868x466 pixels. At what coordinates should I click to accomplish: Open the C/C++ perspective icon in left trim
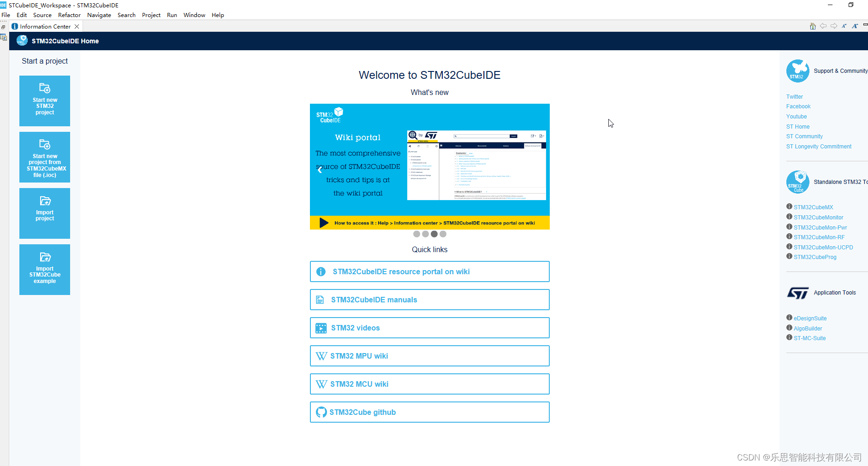pos(4,37)
